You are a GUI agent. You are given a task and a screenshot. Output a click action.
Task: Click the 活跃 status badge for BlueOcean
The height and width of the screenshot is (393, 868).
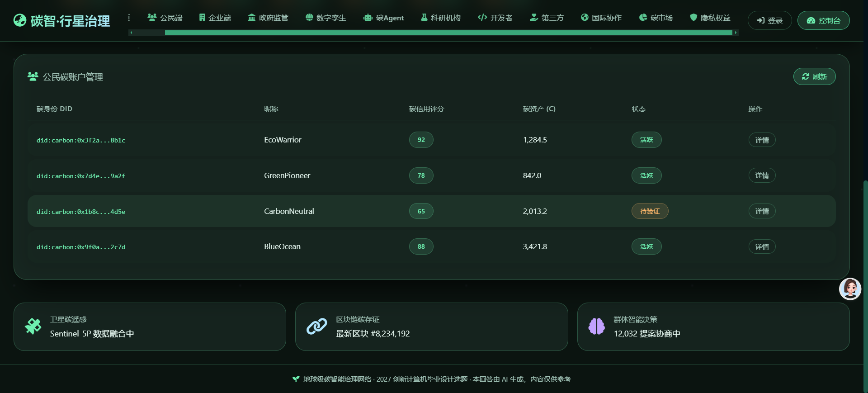pyautogui.click(x=646, y=246)
